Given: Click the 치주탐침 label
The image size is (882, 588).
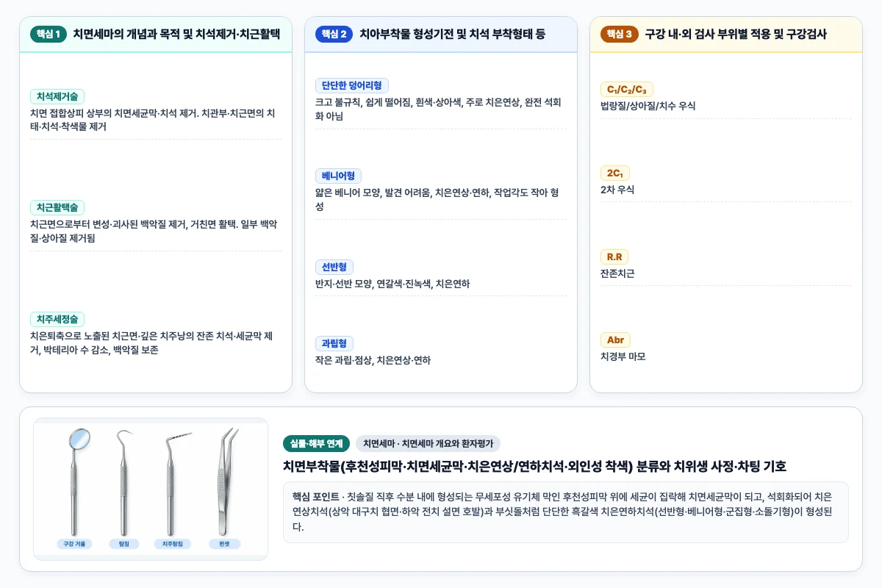Looking at the screenshot, I should pyautogui.click(x=172, y=544).
